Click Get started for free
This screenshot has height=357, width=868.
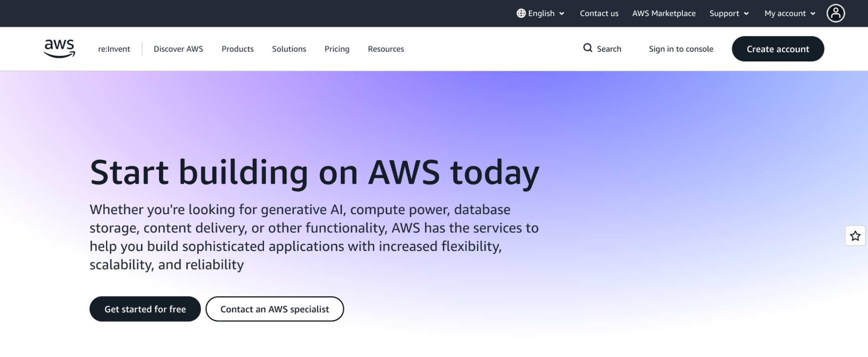point(145,309)
